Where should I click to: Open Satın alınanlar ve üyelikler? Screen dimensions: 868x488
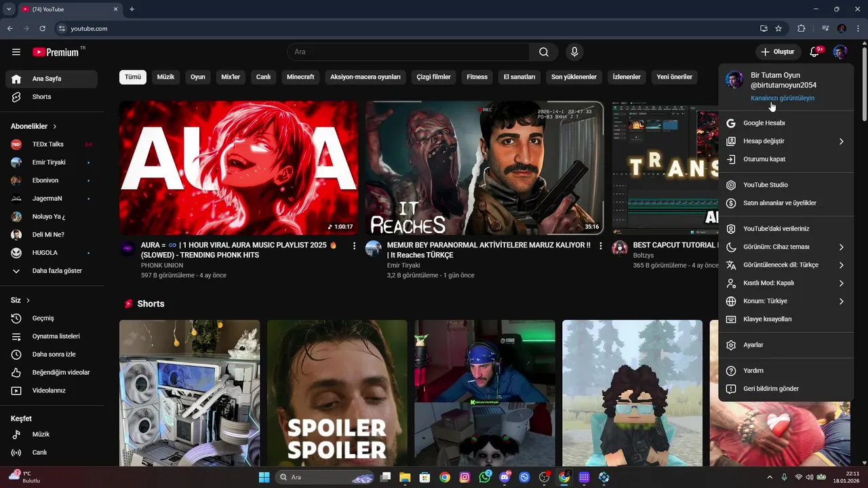click(786, 203)
